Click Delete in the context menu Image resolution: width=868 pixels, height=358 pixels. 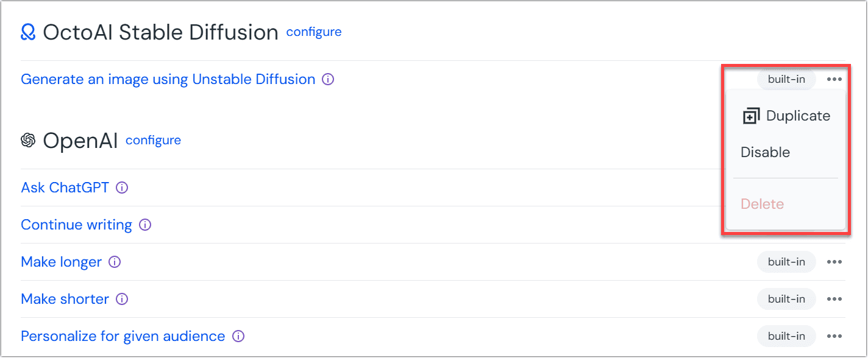pos(762,205)
